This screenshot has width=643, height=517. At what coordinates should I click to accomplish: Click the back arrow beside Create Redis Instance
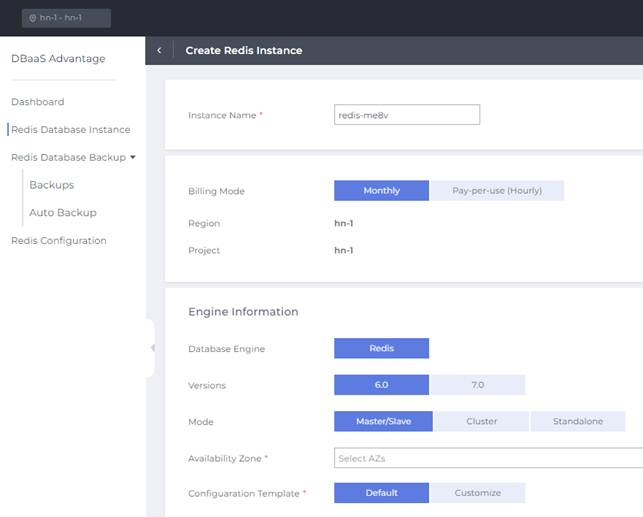[x=160, y=50]
